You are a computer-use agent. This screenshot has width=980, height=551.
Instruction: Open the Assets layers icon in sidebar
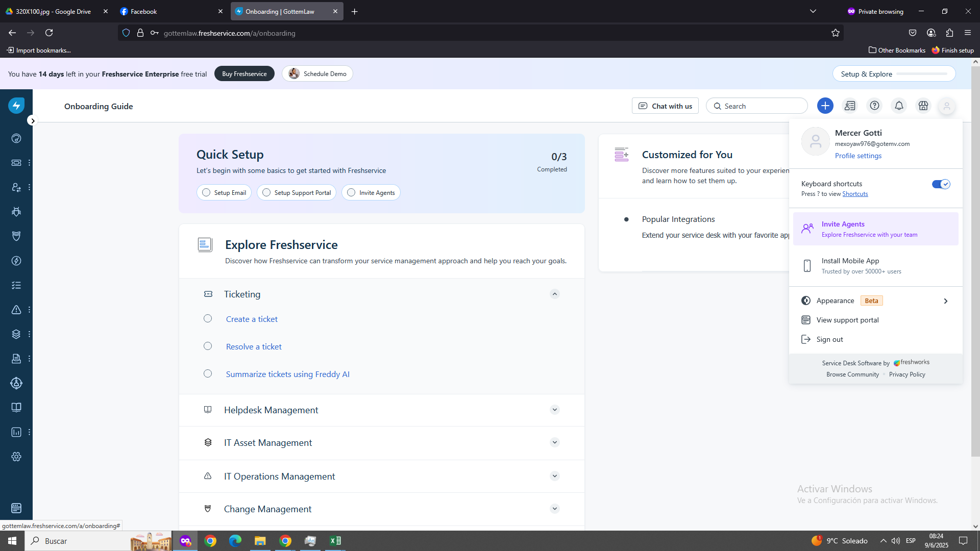(x=16, y=334)
